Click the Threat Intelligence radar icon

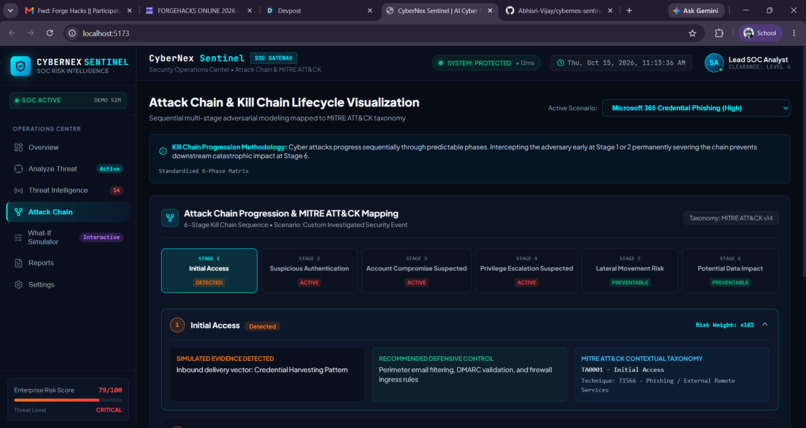pyautogui.click(x=19, y=190)
